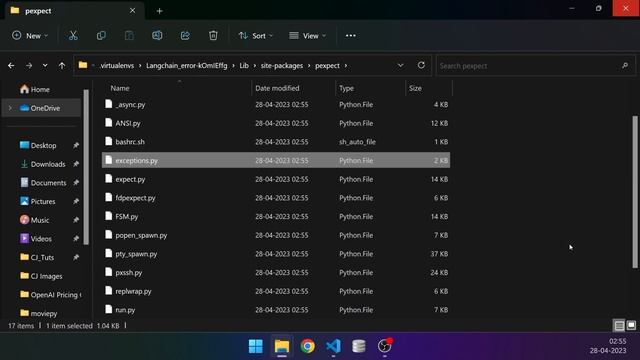The height and width of the screenshot is (360, 640).
Task: Select the pexpect window tab
Action: [75, 11]
